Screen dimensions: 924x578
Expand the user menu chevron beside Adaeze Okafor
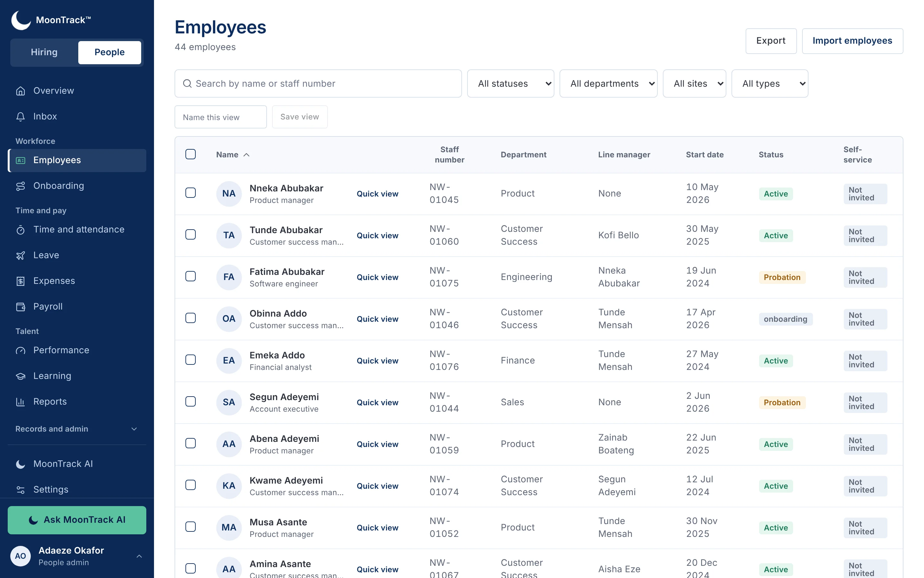point(139,556)
